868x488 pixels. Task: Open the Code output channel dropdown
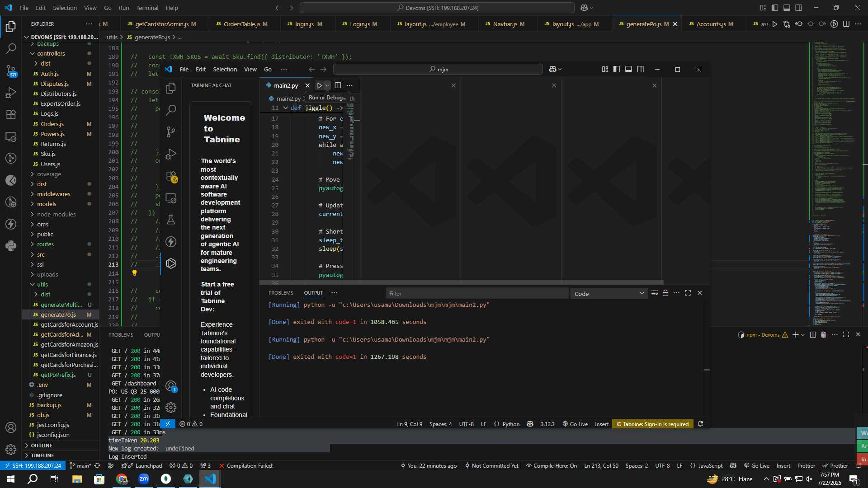609,294
